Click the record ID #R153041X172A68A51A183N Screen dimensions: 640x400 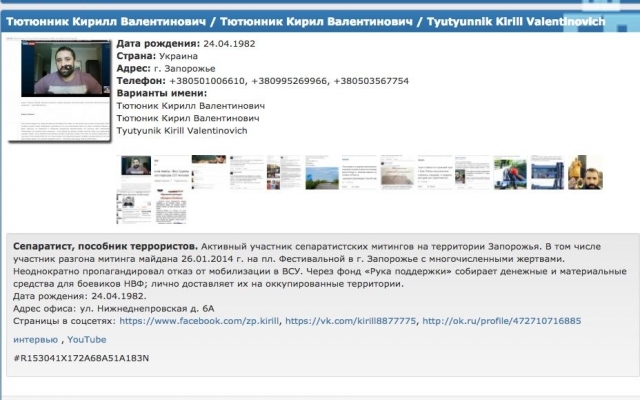tap(81, 358)
